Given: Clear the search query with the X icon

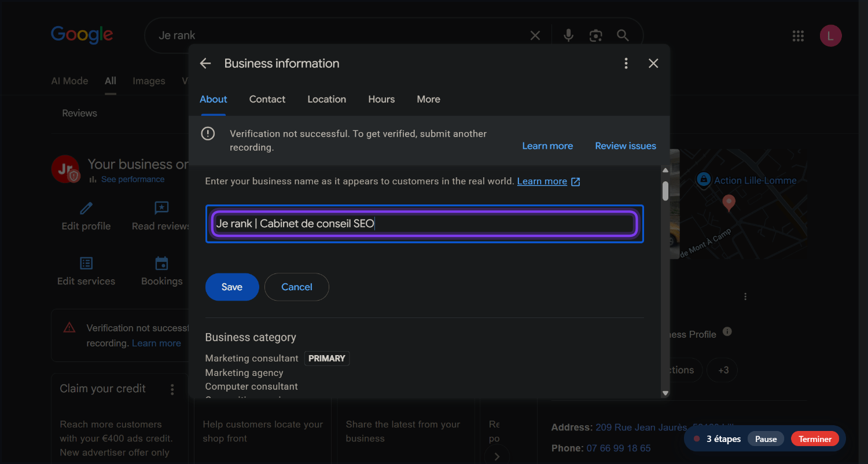Looking at the screenshot, I should coord(535,36).
